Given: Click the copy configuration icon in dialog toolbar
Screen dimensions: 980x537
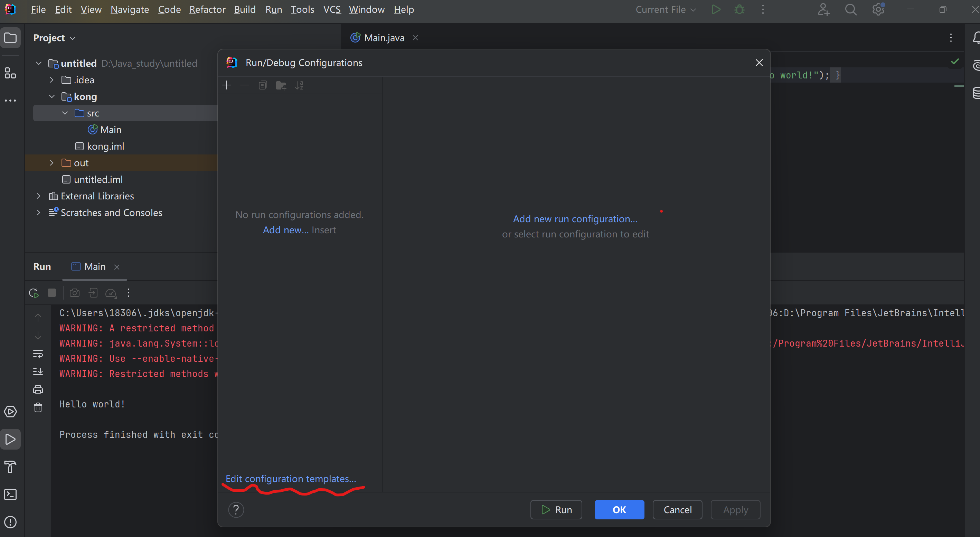Looking at the screenshot, I should 263,85.
